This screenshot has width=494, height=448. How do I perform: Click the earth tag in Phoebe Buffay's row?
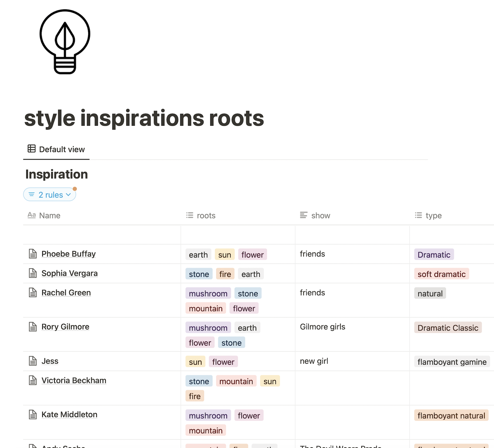point(198,254)
